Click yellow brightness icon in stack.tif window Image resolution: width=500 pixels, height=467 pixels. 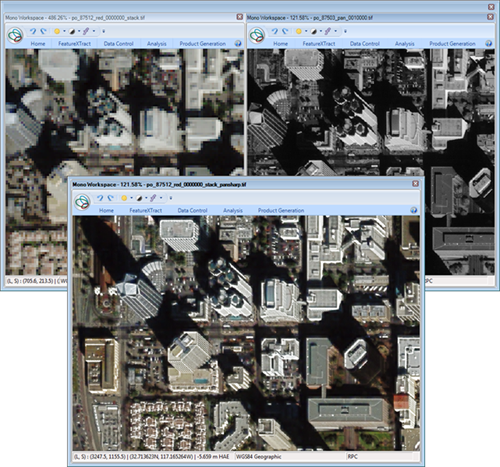[x=57, y=31]
